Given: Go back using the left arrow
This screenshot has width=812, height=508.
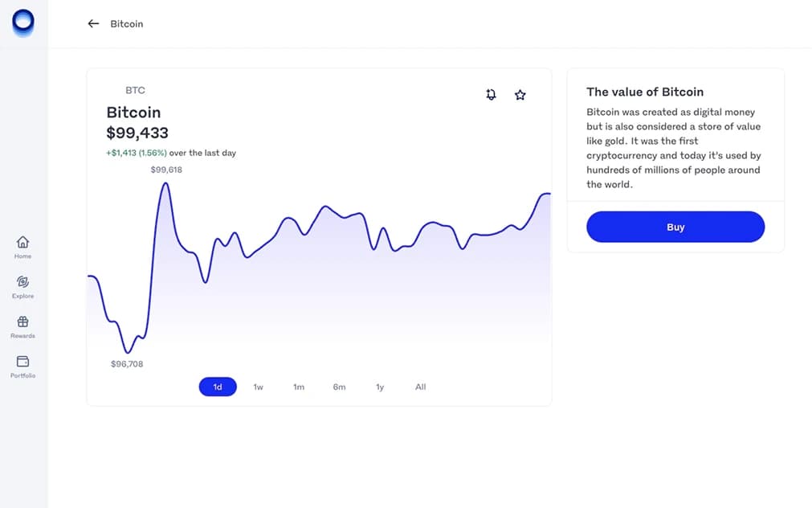Looking at the screenshot, I should click(x=93, y=24).
